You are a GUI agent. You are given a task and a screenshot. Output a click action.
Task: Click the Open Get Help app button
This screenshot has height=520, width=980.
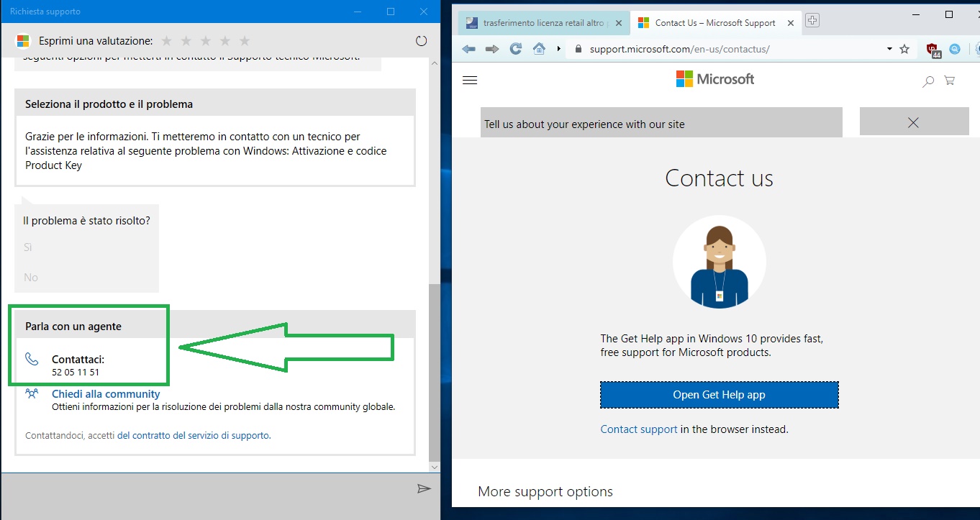(720, 395)
